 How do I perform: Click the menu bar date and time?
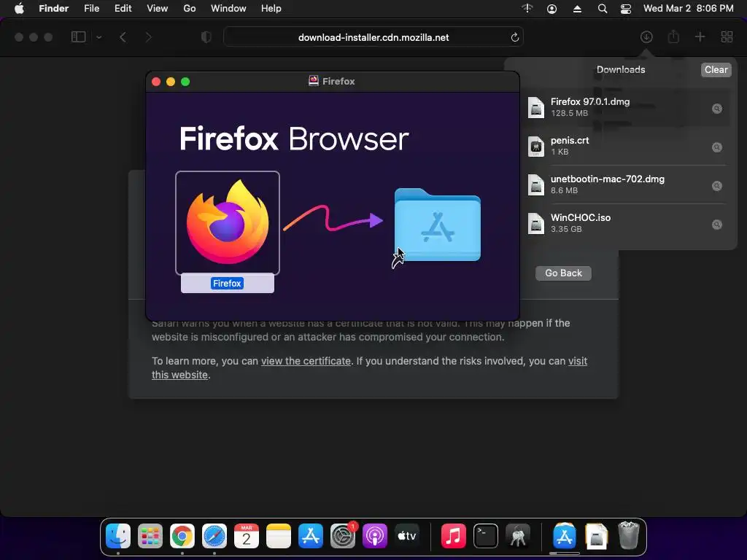tap(689, 9)
